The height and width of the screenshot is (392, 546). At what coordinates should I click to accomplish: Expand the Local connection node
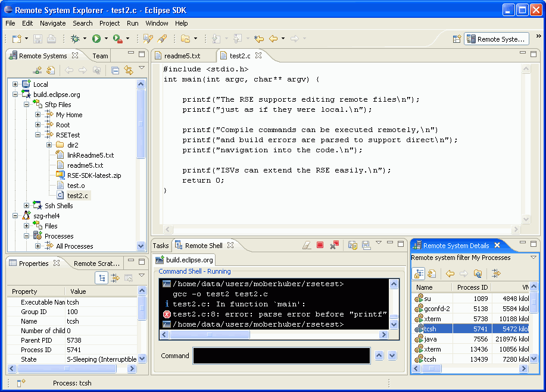click(15, 84)
